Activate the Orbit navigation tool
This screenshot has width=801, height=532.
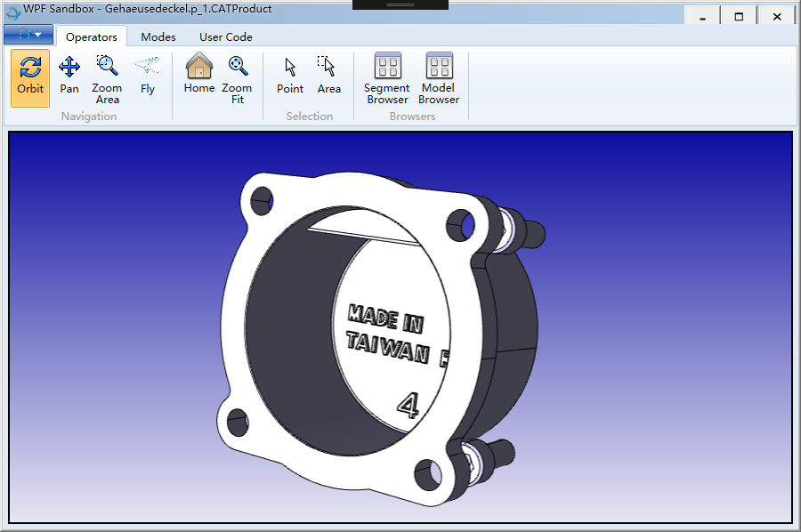pyautogui.click(x=30, y=78)
